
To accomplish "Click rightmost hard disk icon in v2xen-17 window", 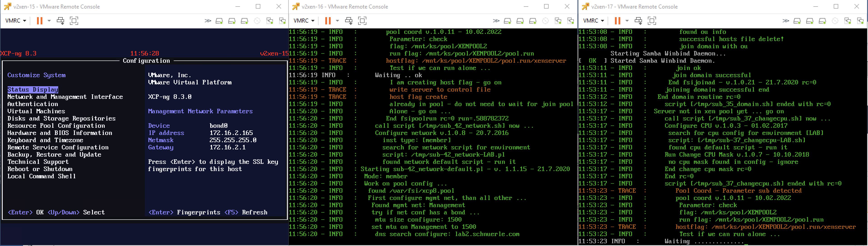I will [x=822, y=21].
